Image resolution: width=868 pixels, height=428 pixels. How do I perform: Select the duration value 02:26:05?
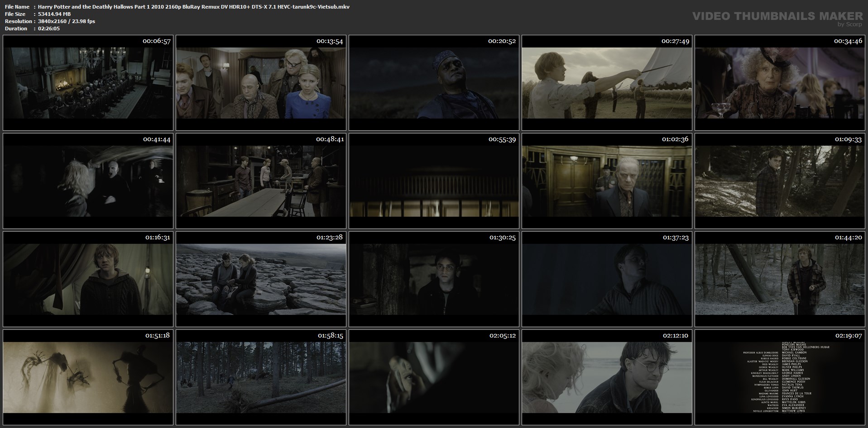[x=49, y=29]
